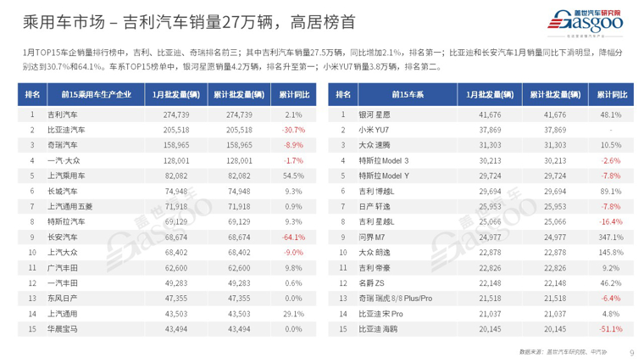This screenshot has height=363, width=644.
Task: Click the 347.1% value in the 问界 M7 row
Action: point(611,237)
